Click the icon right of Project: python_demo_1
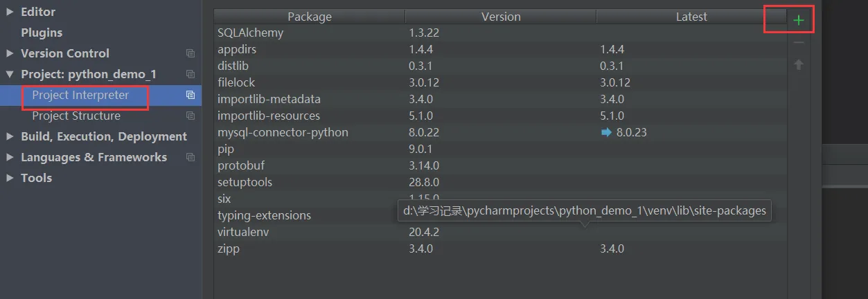The image size is (868, 299). [x=191, y=74]
